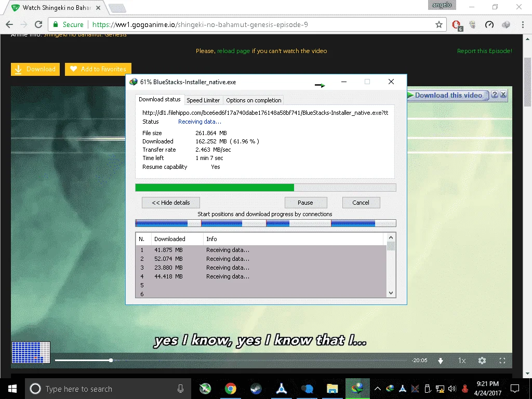Screen dimensions: 532x399
Task: Activate Cortana microphone icon
Action: [180, 389]
